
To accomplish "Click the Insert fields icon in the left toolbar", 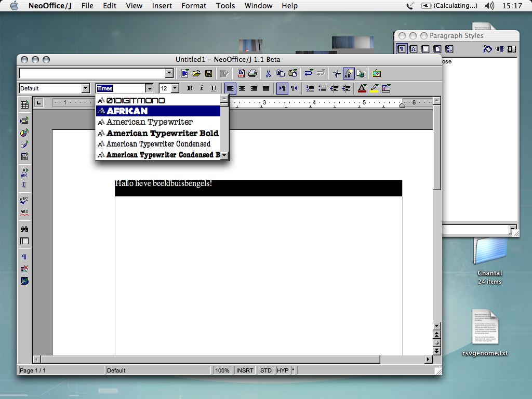I will pos(24,121).
